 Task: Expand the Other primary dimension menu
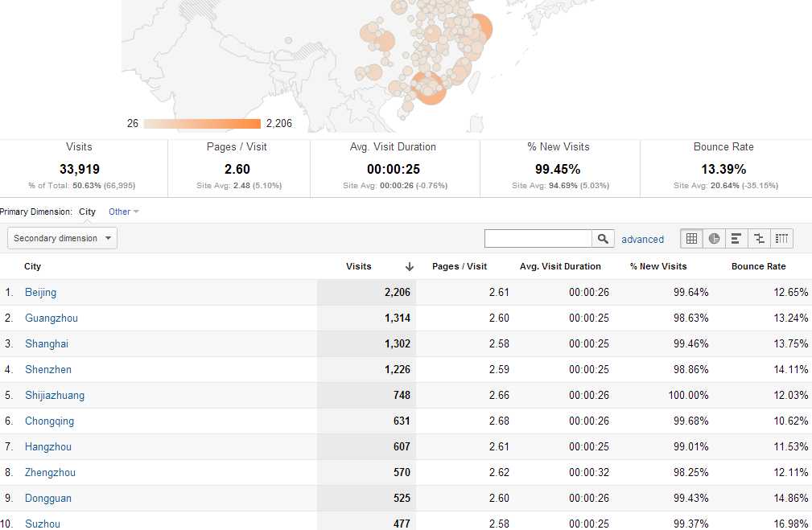(x=123, y=212)
